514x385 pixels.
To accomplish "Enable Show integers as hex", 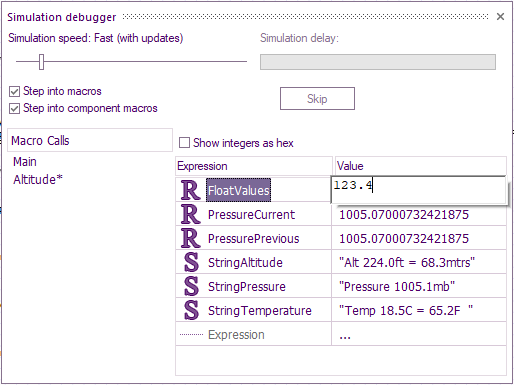I will 184,143.
